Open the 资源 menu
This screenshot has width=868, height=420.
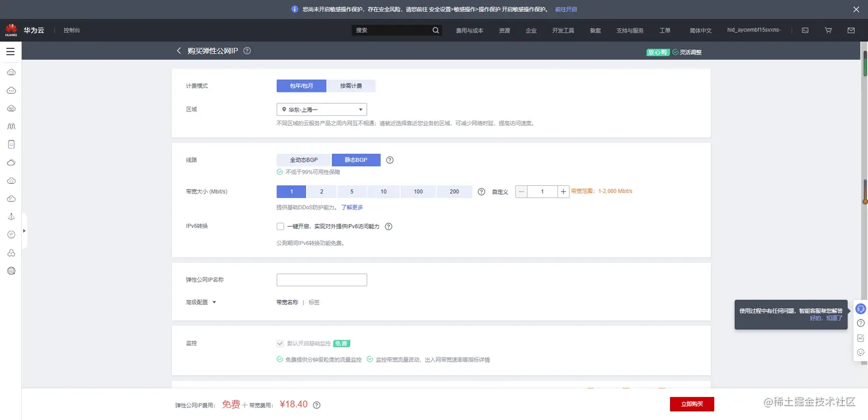504,30
